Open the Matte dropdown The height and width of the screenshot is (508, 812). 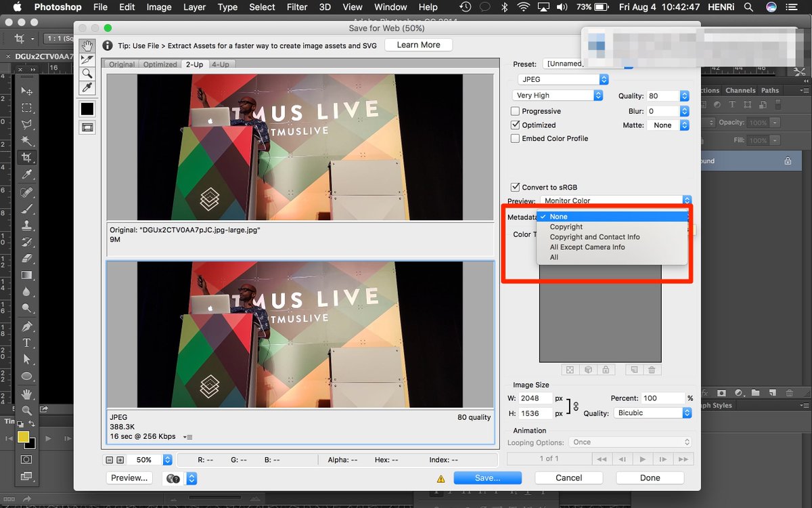pos(667,125)
